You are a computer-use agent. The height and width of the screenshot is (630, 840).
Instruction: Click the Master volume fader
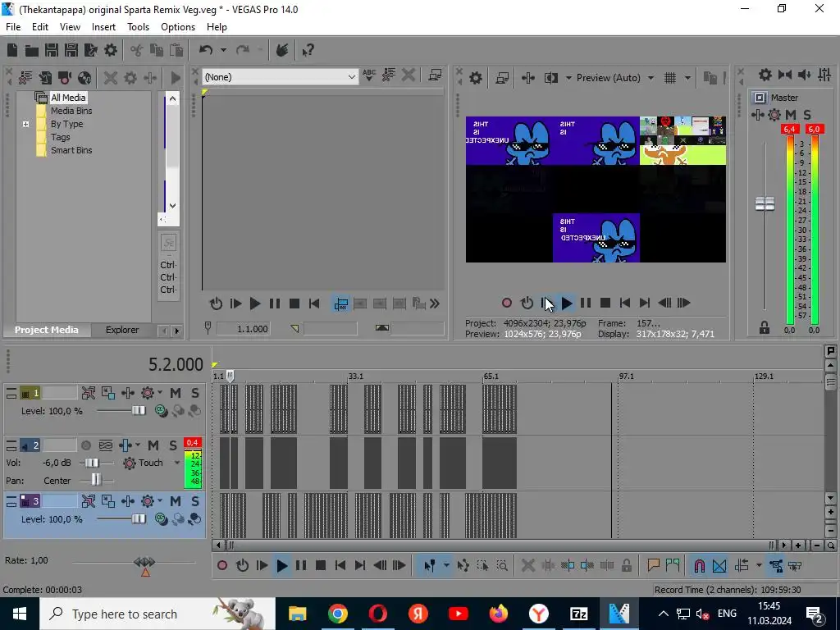click(x=765, y=204)
